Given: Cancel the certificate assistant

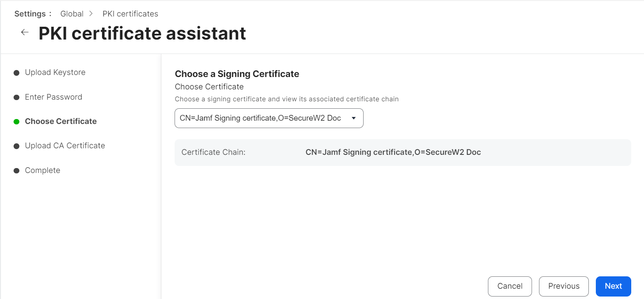Looking at the screenshot, I should pyautogui.click(x=510, y=286).
